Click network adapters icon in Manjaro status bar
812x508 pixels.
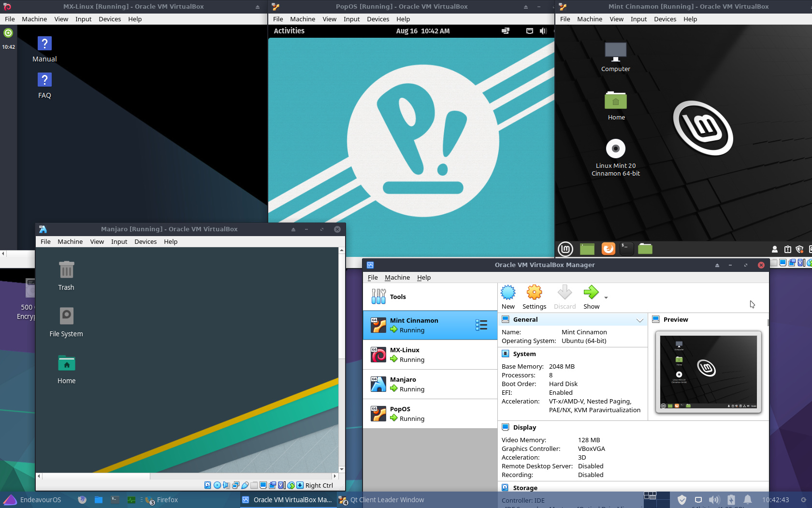(235, 485)
